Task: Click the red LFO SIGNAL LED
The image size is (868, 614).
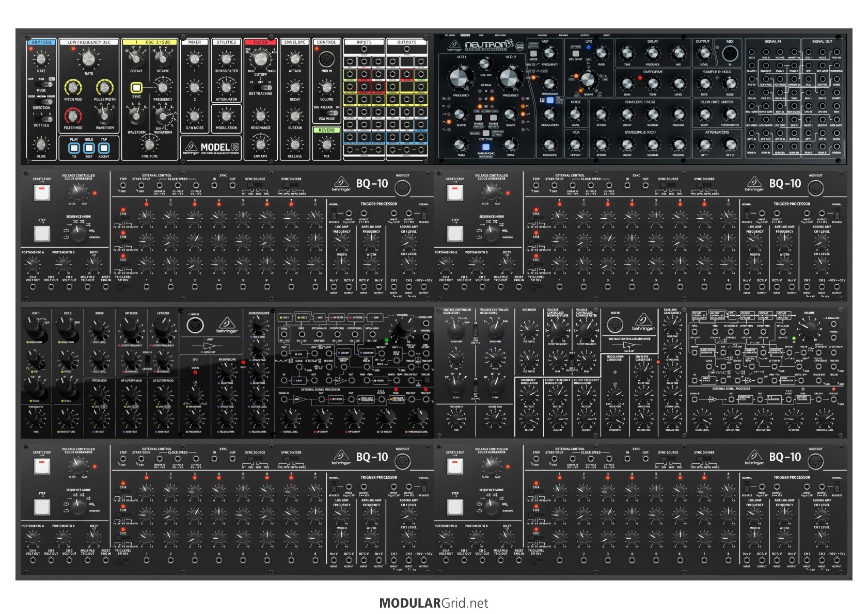Action: coord(195,373)
